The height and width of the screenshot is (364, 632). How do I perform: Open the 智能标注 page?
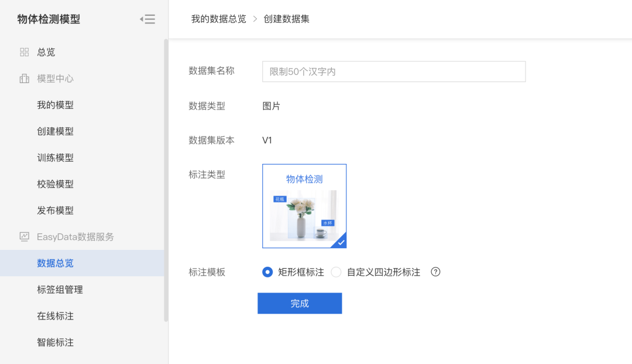55,342
